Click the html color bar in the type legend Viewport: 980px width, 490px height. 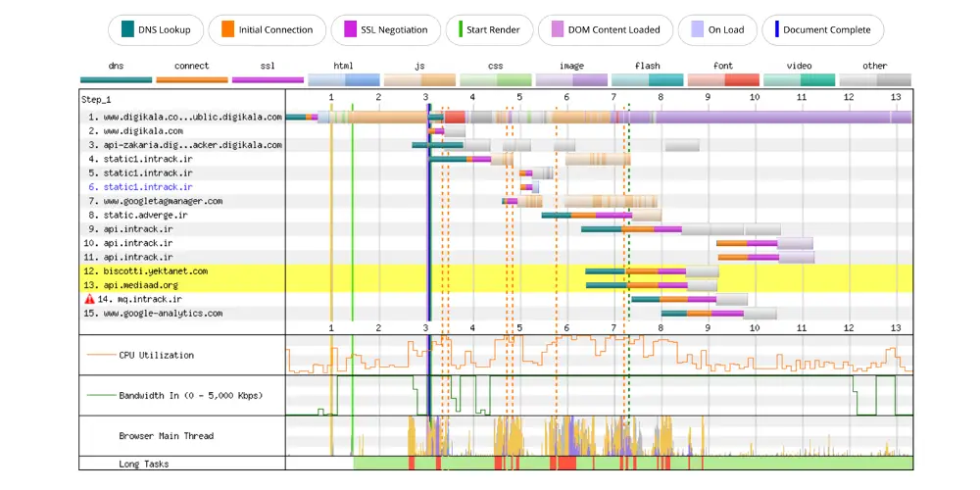tap(343, 78)
